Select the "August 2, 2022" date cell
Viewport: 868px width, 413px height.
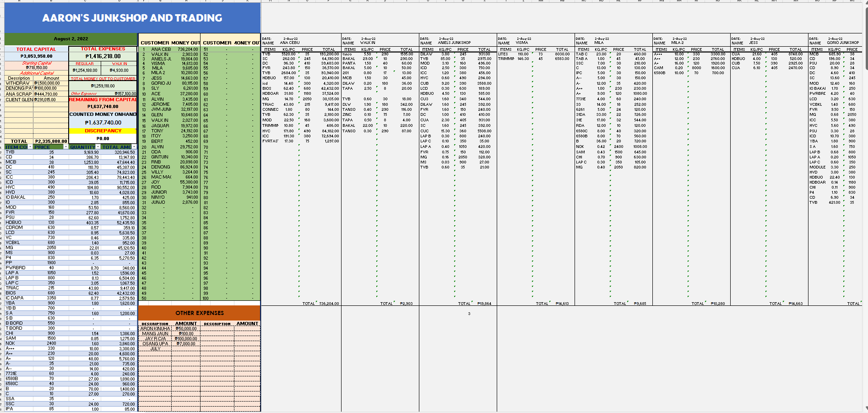pos(71,39)
